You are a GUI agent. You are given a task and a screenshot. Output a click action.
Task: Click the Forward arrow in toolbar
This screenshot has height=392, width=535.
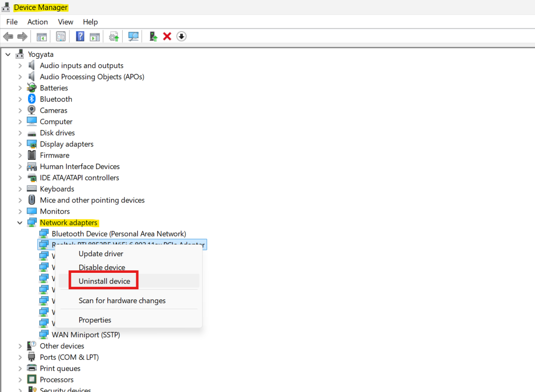(22, 36)
